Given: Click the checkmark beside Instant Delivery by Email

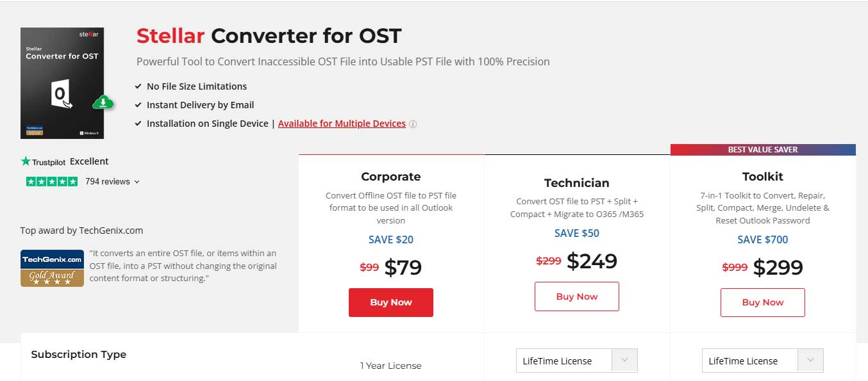Looking at the screenshot, I should (138, 104).
